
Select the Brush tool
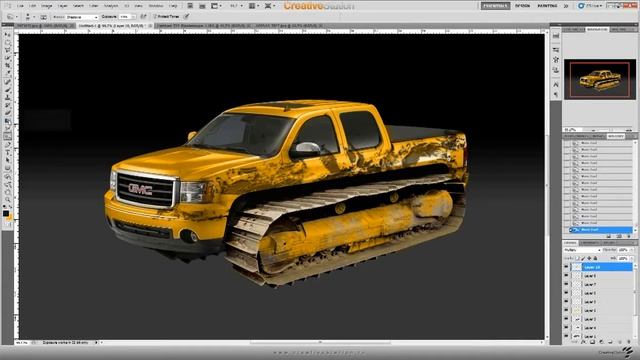coord(7,89)
